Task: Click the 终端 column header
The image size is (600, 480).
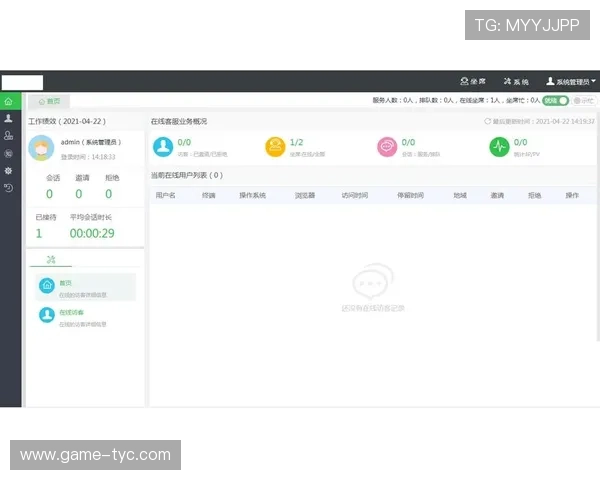Action: pyautogui.click(x=209, y=195)
